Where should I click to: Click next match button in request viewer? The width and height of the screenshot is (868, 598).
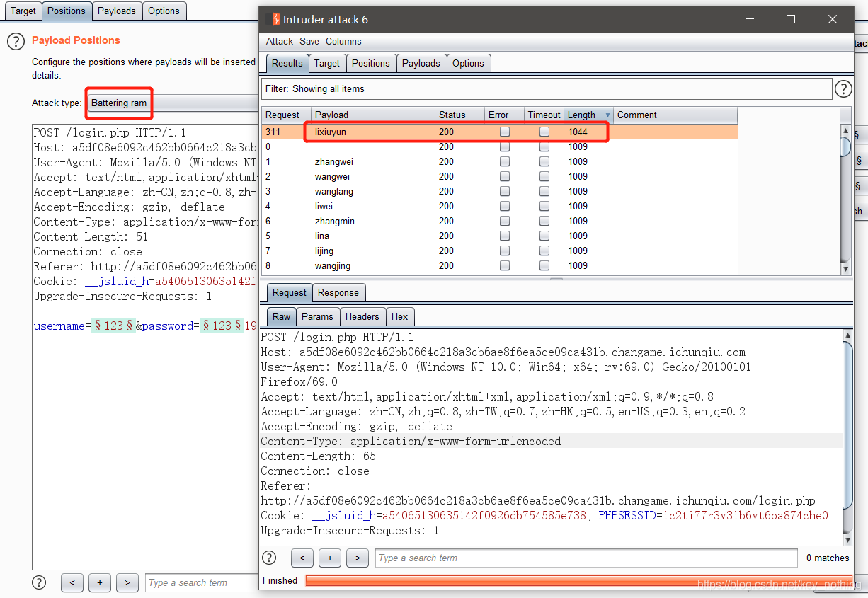pos(358,558)
